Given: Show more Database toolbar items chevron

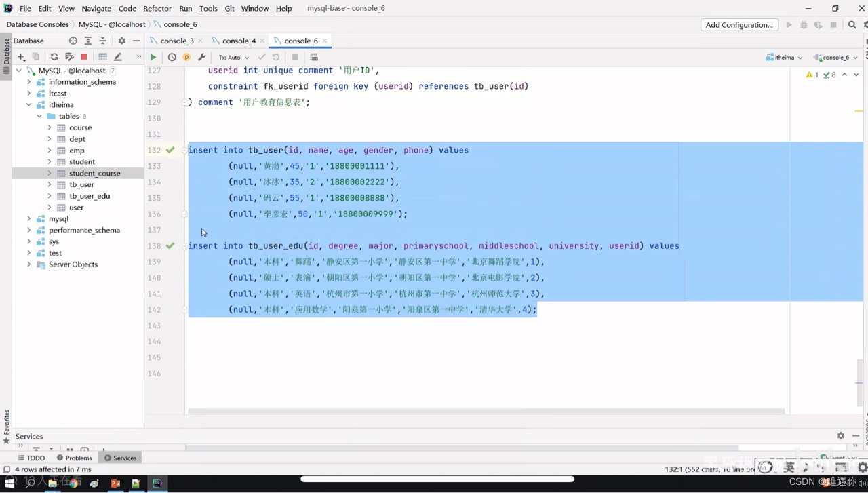Looking at the screenshot, I should tap(138, 57).
